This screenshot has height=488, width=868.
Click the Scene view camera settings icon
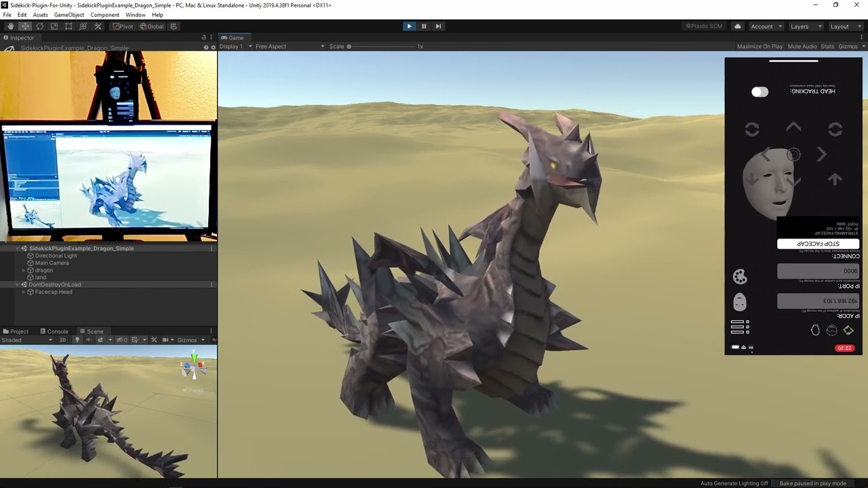coord(166,340)
